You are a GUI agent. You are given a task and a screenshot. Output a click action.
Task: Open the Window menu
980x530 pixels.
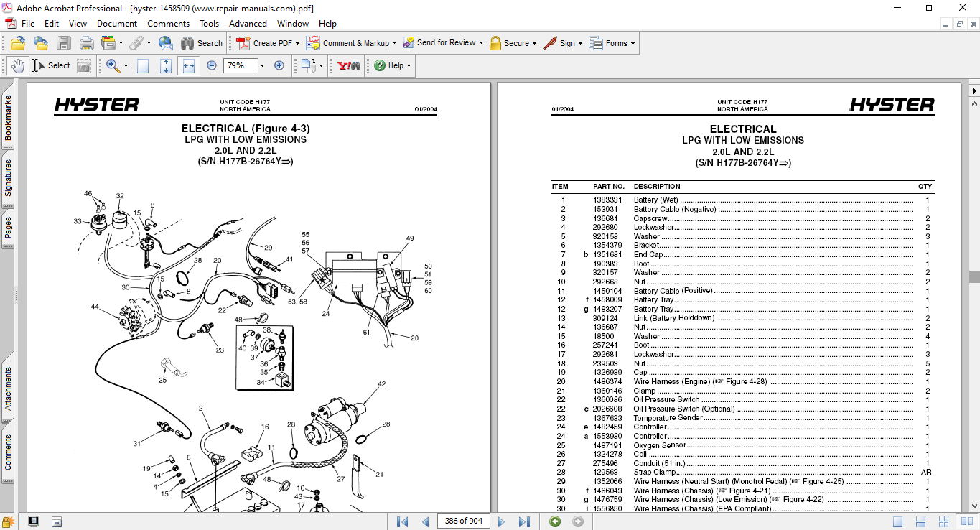pos(293,24)
